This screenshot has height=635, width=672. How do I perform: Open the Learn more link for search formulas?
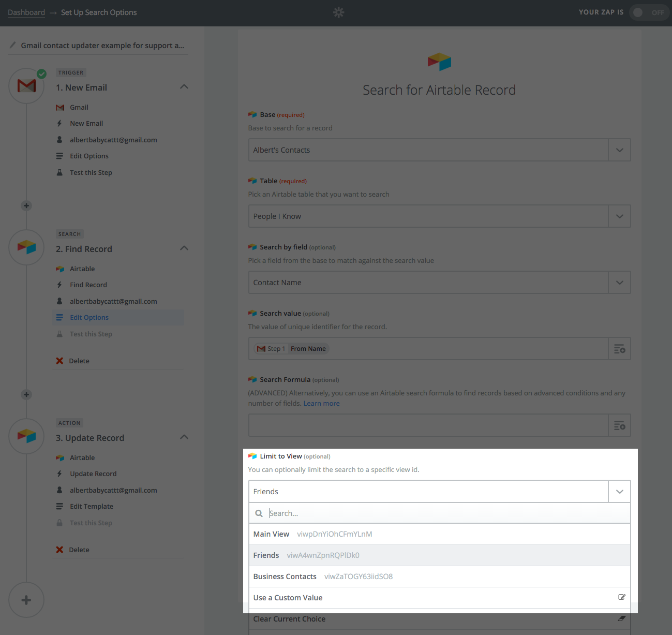coord(321,403)
